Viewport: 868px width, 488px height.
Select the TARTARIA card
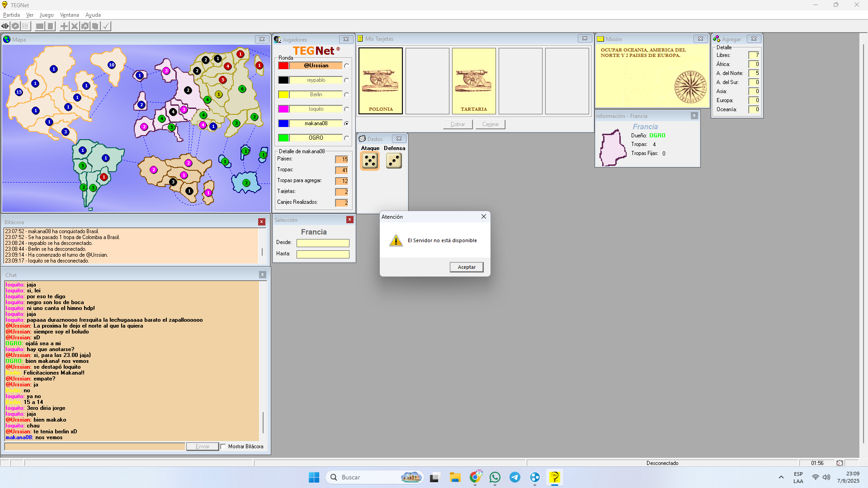(x=474, y=81)
